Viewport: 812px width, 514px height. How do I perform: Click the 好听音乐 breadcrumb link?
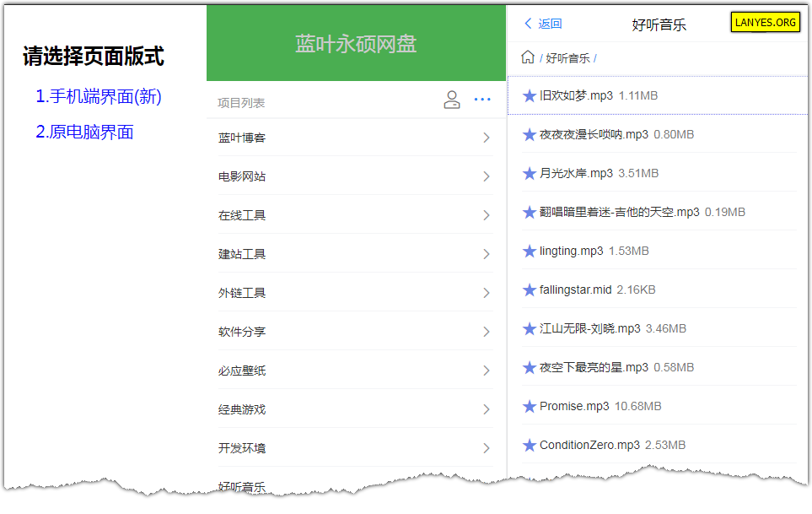567,58
